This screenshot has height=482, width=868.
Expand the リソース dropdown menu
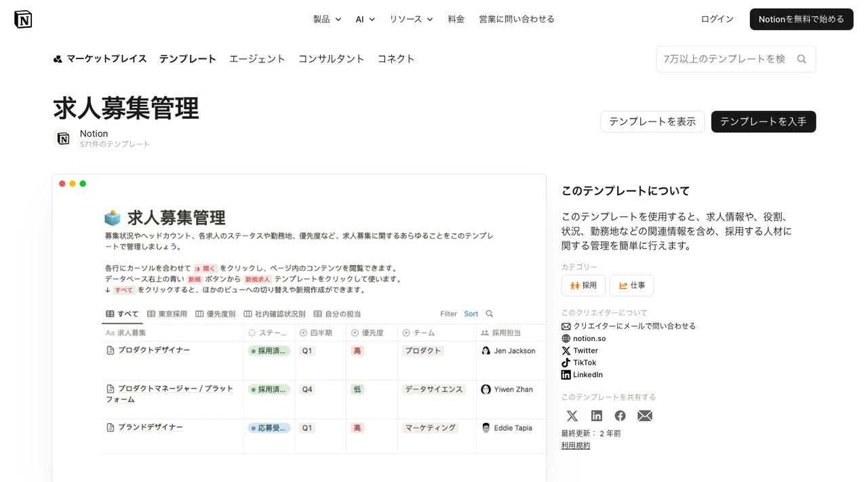click(411, 19)
